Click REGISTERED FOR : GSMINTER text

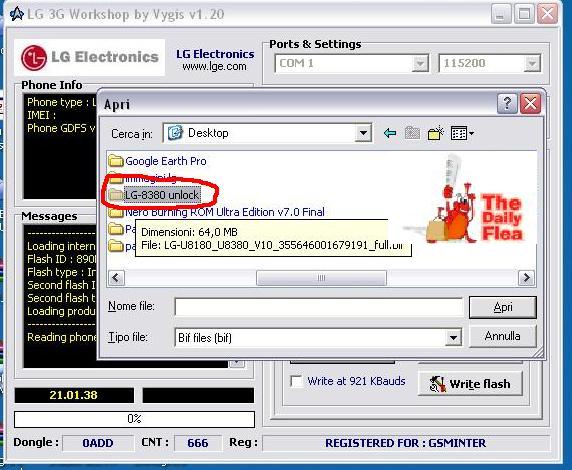[x=405, y=443]
